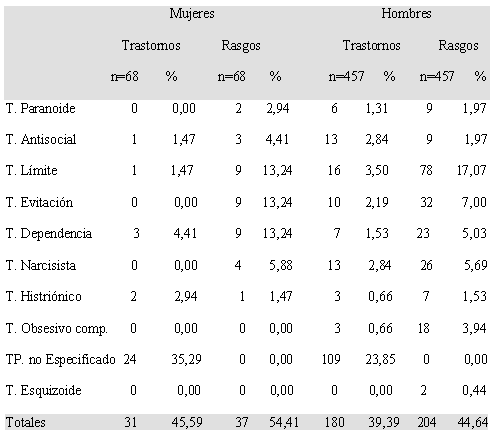The height and width of the screenshot is (448, 501).
Task: Click the Hombres column group header
Action: point(406,14)
